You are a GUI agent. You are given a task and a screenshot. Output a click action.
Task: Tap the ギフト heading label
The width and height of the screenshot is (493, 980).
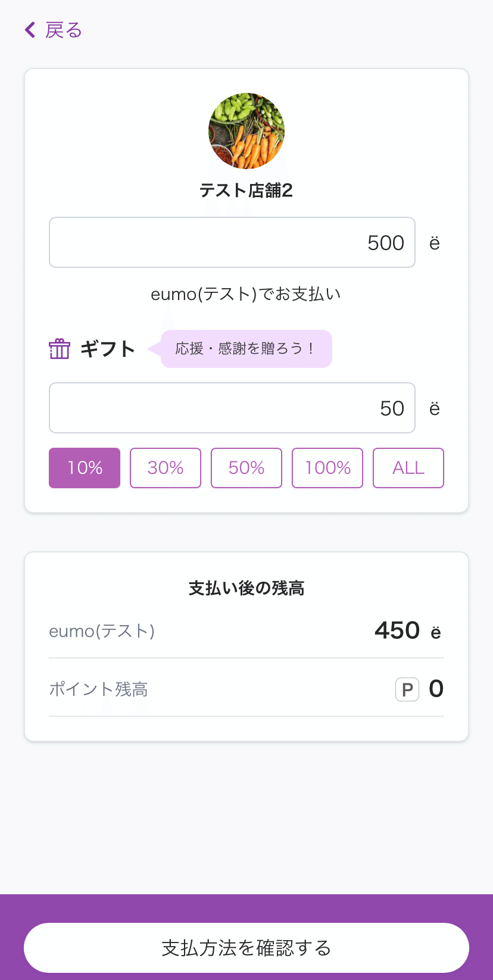tap(108, 349)
